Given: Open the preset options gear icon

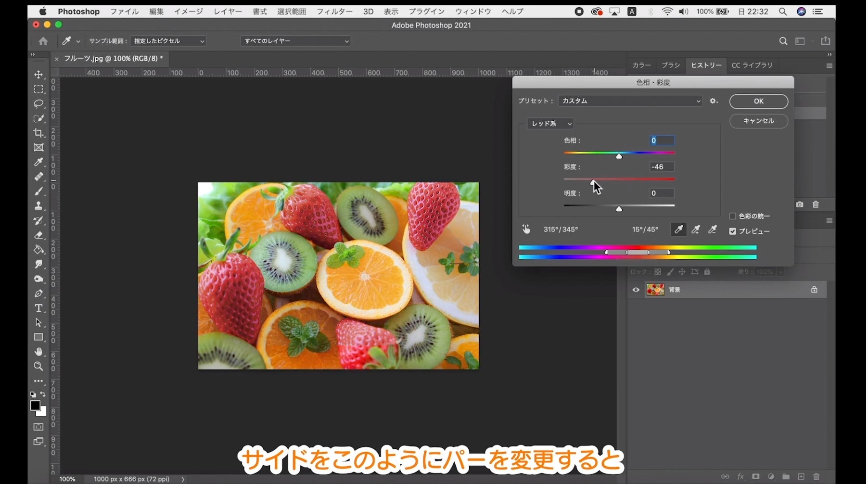Looking at the screenshot, I should (714, 101).
